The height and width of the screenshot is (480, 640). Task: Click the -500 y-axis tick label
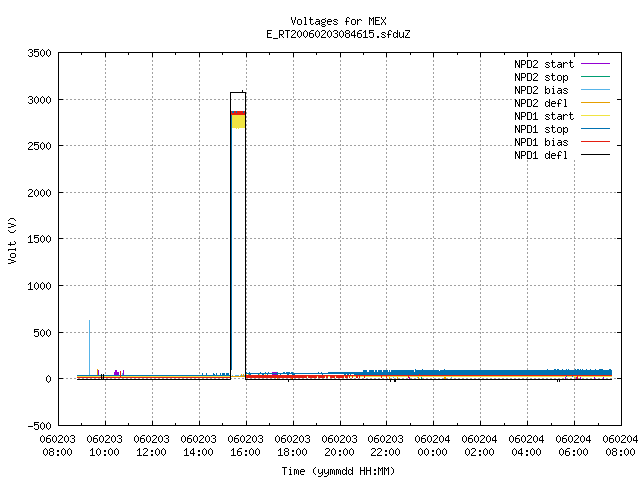[x=40, y=426]
